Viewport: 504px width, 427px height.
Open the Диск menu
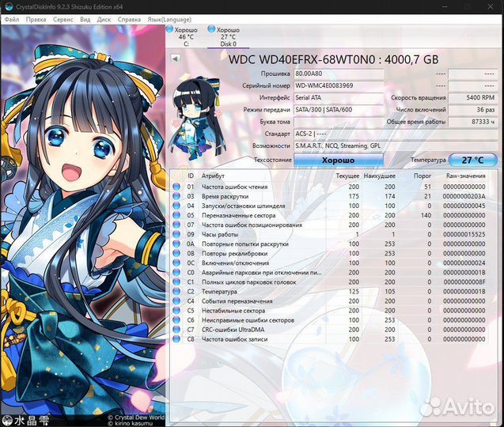point(104,18)
